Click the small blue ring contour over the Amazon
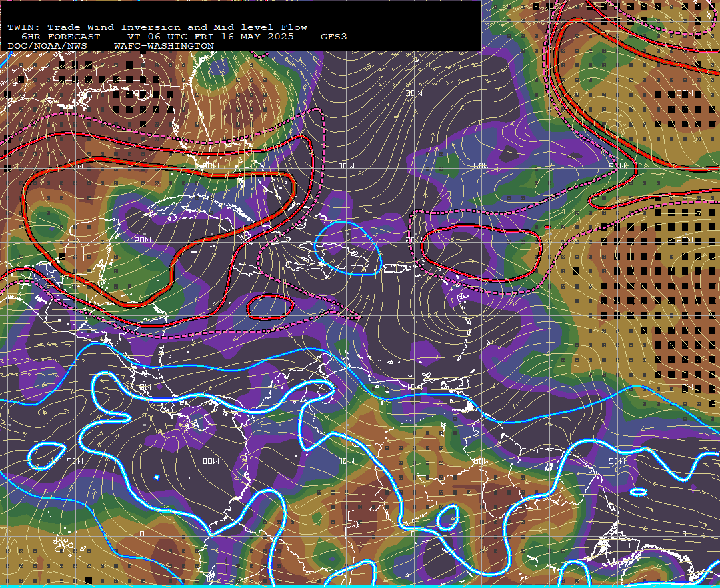720x588 pixels. click(447, 517)
